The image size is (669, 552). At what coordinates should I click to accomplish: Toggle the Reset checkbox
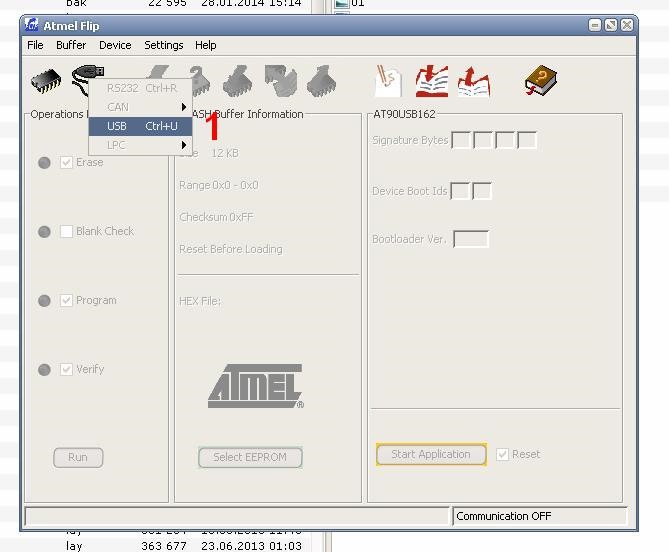click(x=503, y=454)
